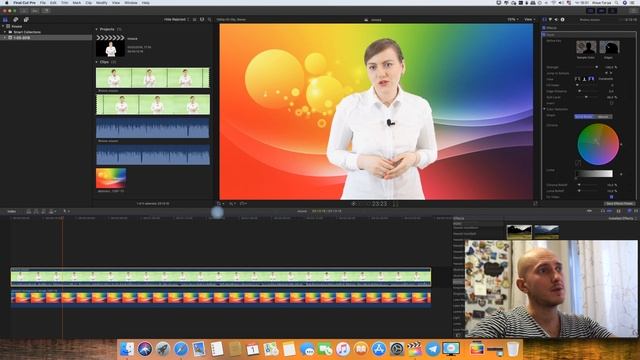Open Finder from the Dock
Screen dimensions: 640x360
(127, 349)
